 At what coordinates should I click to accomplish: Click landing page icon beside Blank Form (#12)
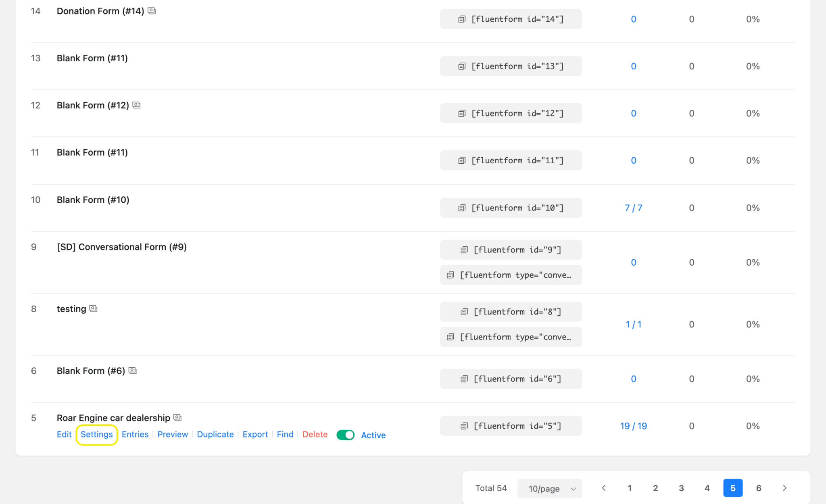136,105
